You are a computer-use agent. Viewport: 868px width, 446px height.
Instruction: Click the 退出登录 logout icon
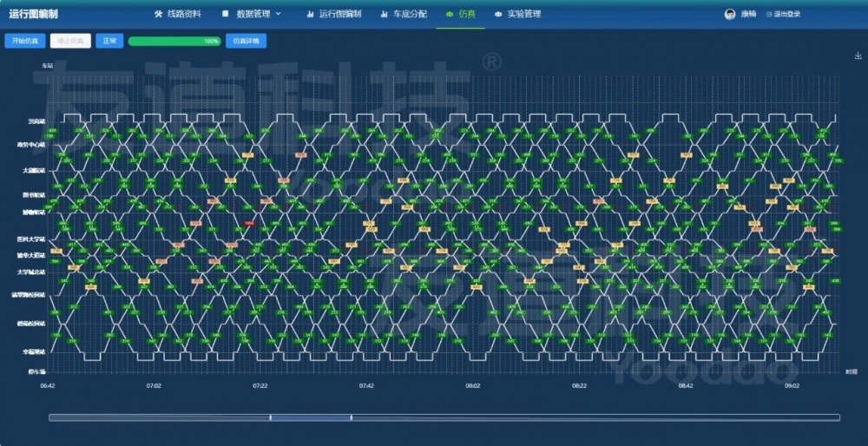tap(768, 14)
